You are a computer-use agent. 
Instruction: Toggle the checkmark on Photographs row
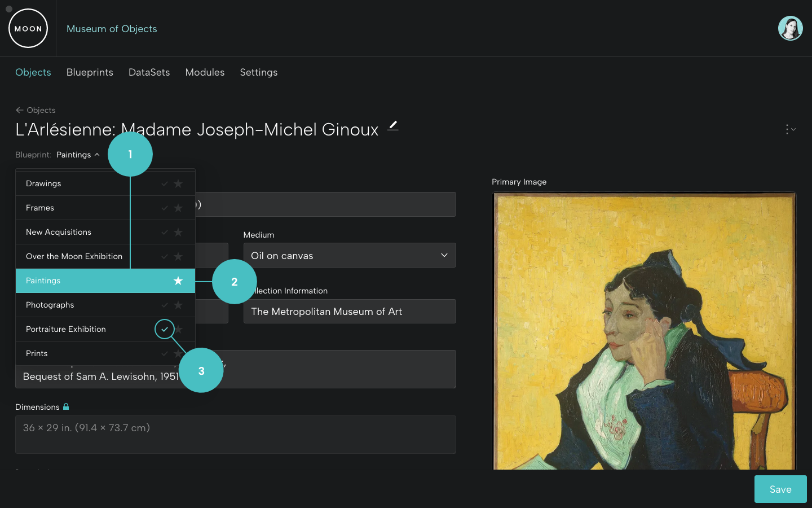(165, 305)
